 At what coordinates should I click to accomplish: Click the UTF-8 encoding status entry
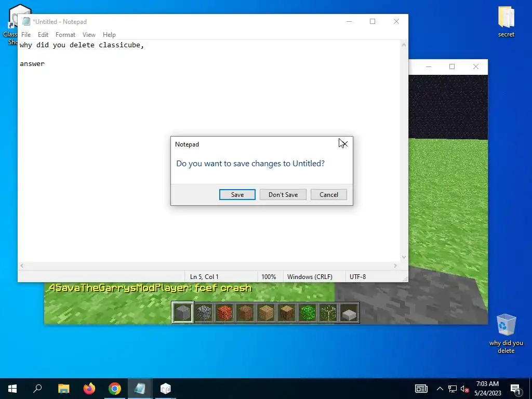357,277
